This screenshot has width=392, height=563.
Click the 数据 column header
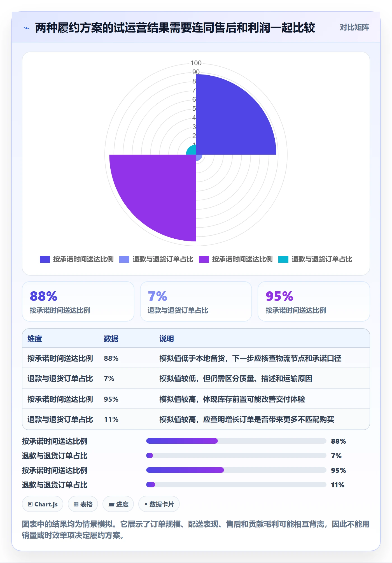(x=111, y=339)
